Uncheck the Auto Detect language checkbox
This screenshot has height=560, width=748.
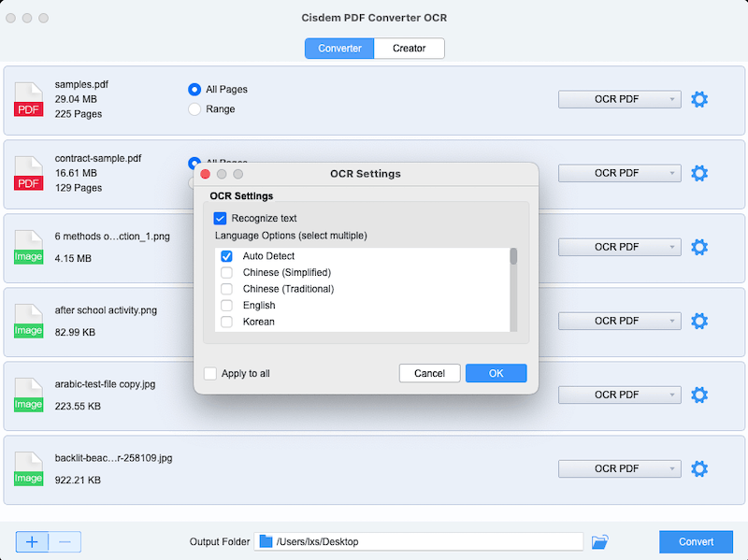(x=226, y=256)
